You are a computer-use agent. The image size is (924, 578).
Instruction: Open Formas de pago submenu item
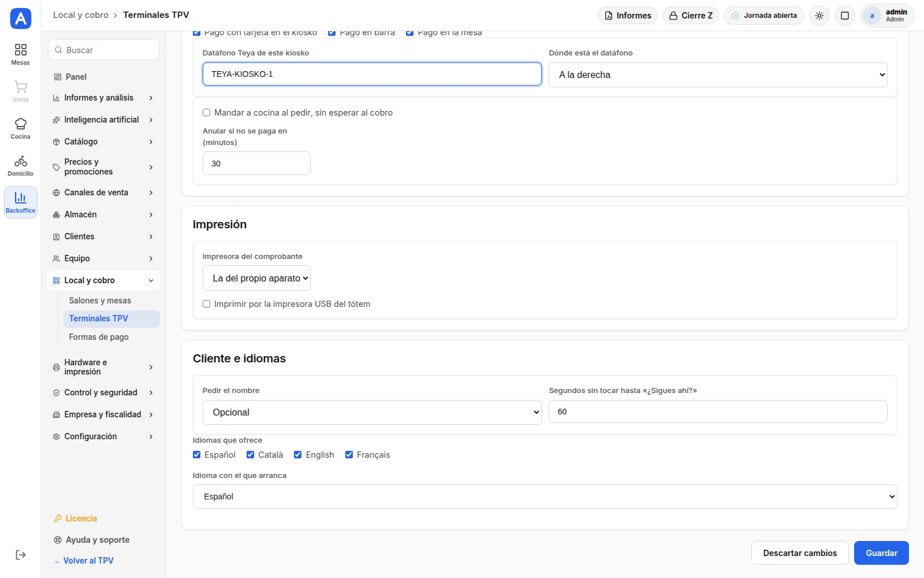(x=111, y=337)
